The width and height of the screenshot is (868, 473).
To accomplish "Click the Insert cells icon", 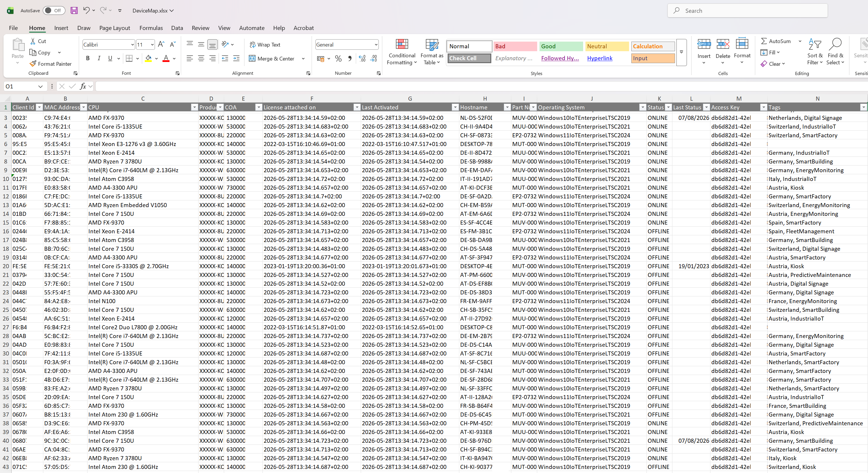I will 703,45.
